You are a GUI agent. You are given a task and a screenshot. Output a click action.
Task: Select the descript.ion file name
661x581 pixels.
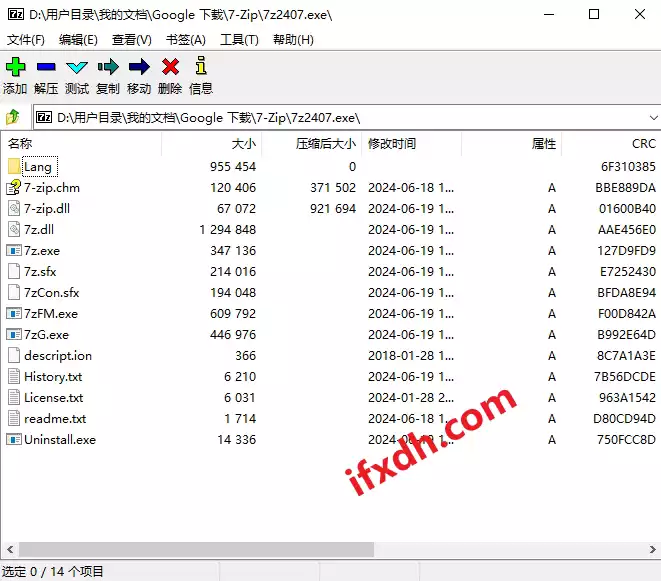(x=58, y=356)
